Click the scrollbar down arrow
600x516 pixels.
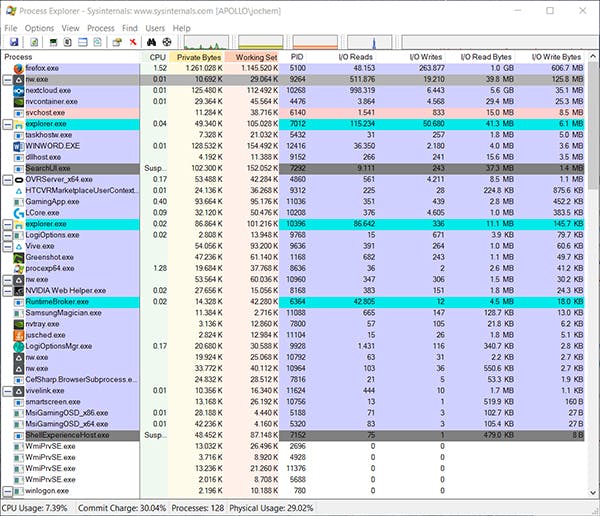pyautogui.click(x=592, y=493)
